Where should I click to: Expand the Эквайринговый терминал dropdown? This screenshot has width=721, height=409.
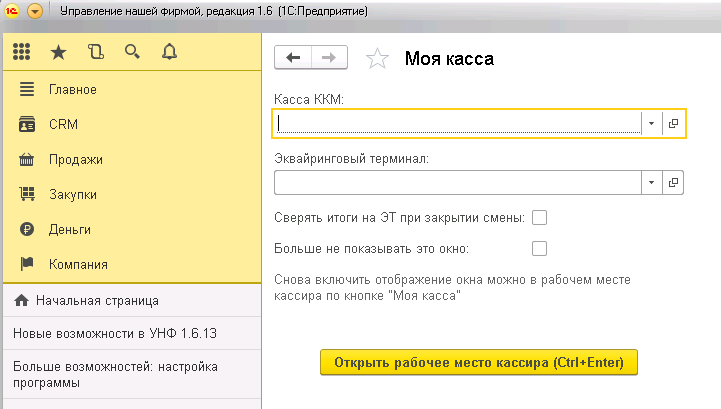click(652, 183)
